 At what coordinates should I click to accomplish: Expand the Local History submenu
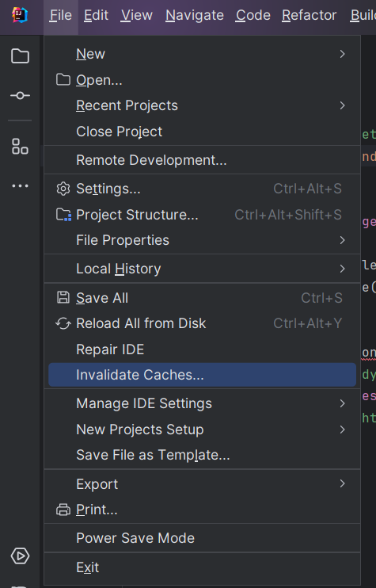(x=202, y=269)
